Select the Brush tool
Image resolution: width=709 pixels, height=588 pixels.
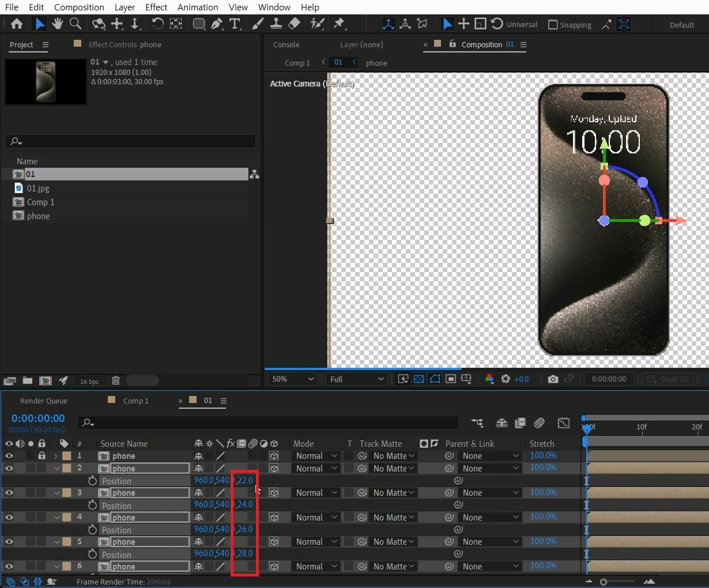point(258,24)
